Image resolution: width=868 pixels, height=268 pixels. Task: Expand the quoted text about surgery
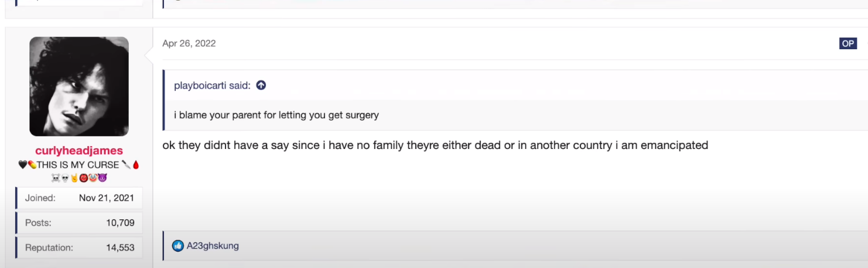click(276, 115)
